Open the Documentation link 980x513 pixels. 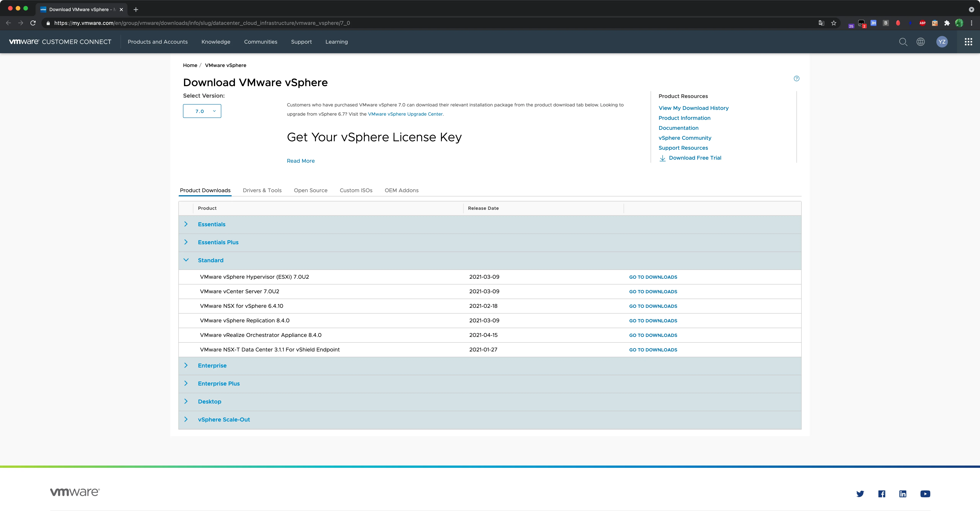678,128
